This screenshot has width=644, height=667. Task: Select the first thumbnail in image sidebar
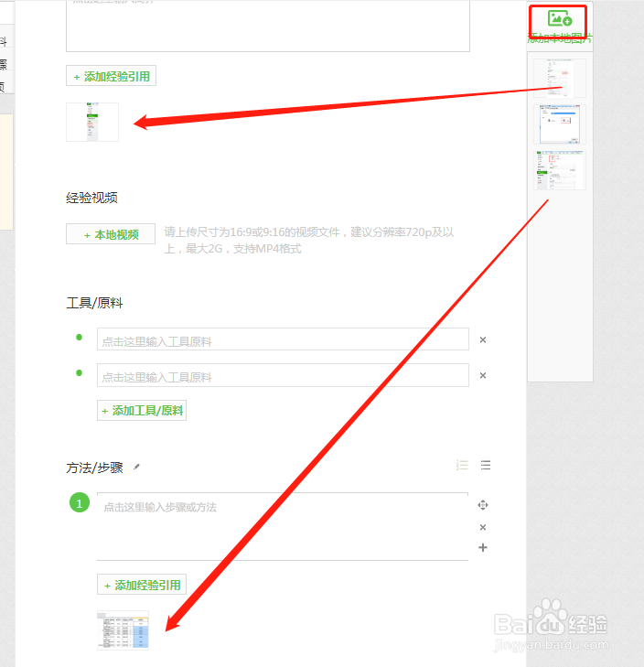pyautogui.click(x=560, y=79)
